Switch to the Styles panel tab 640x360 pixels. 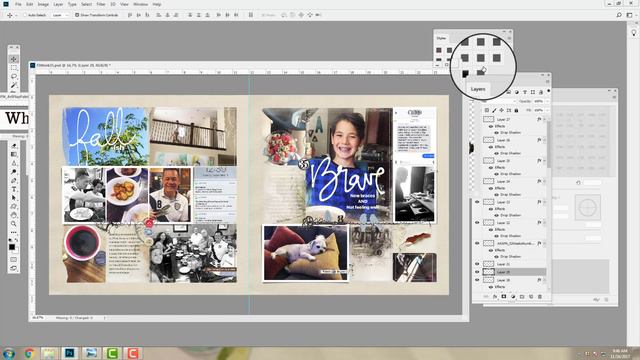tap(441, 38)
